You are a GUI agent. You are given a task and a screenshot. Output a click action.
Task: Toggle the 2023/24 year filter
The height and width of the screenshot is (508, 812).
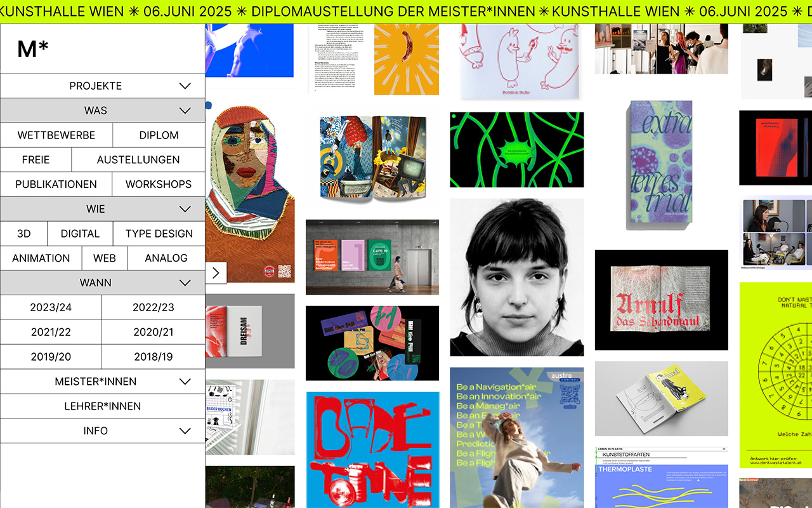[51, 307]
